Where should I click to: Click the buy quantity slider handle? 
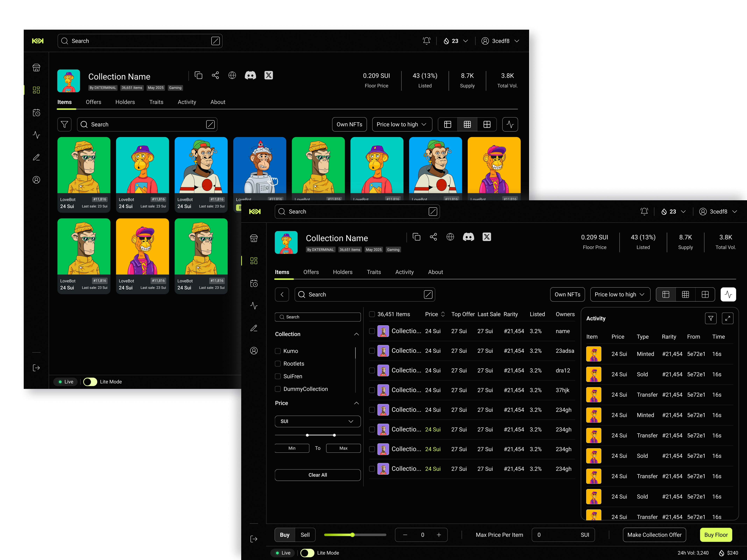click(x=352, y=535)
